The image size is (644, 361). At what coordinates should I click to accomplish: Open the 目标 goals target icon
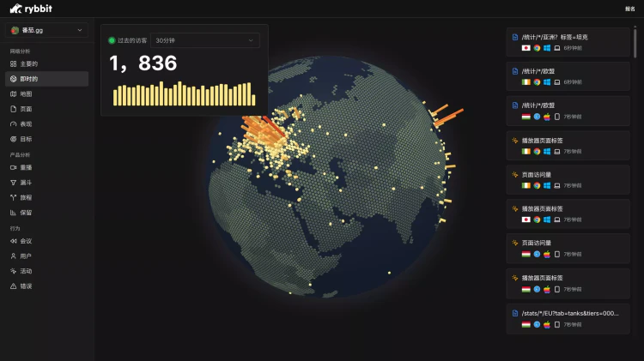[x=13, y=139]
